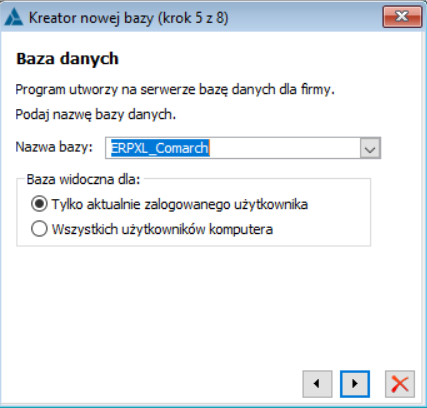427x408 pixels.
Task: Click the Podaj nazwę bazy danych text
Action: (96, 115)
